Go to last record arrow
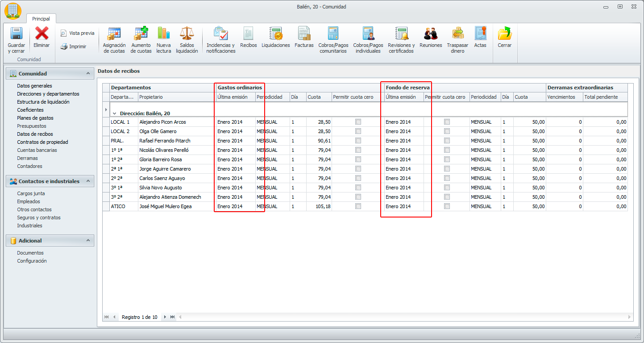Viewport: 644px width, 343px height. 172,317
